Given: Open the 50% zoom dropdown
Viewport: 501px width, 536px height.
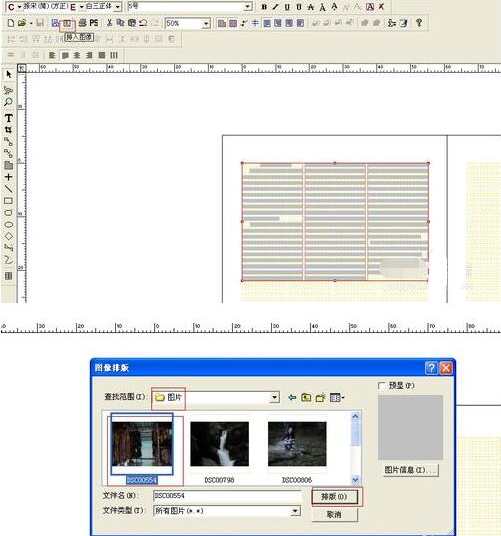Looking at the screenshot, I should point(206,23).
